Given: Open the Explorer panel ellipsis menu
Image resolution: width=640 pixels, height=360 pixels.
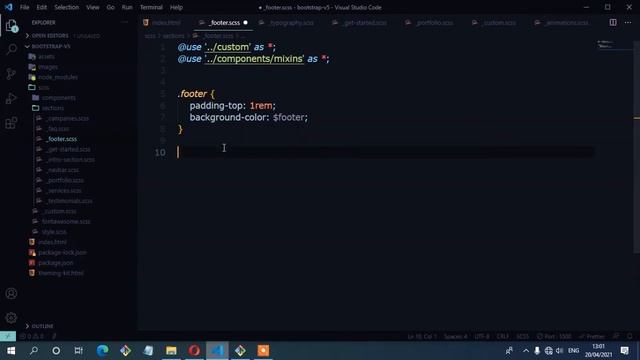Looking at the screenshot, I should (x=125, y=22).
